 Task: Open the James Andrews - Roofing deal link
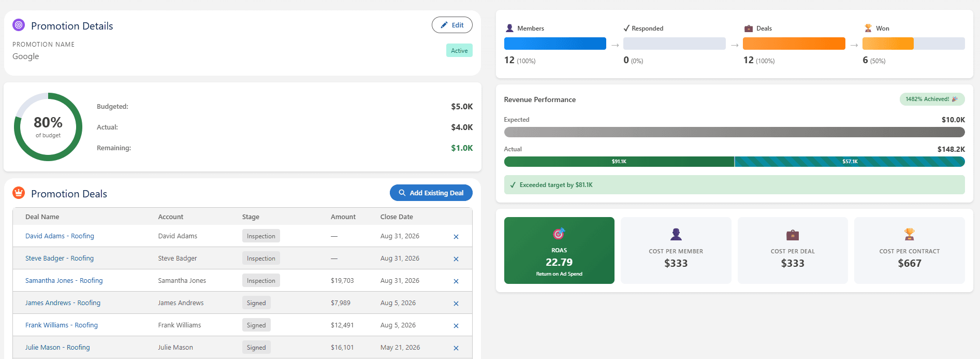click(63, 303)
